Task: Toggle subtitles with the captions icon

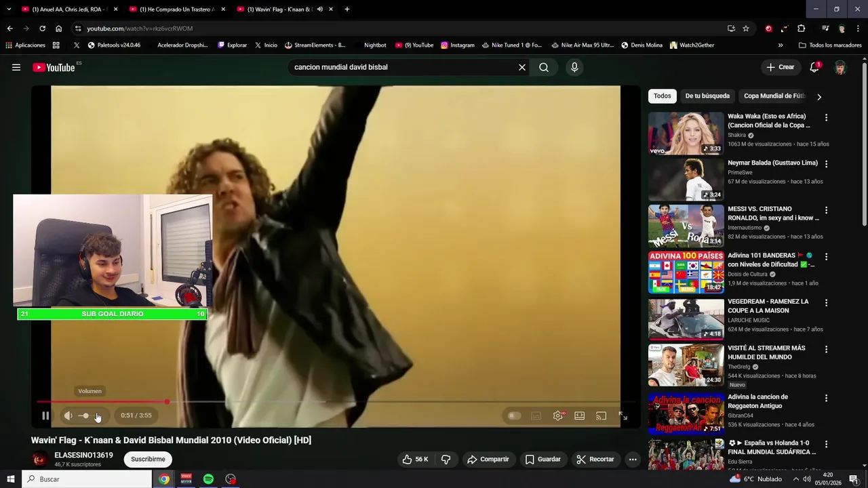Action: (536, 415)
